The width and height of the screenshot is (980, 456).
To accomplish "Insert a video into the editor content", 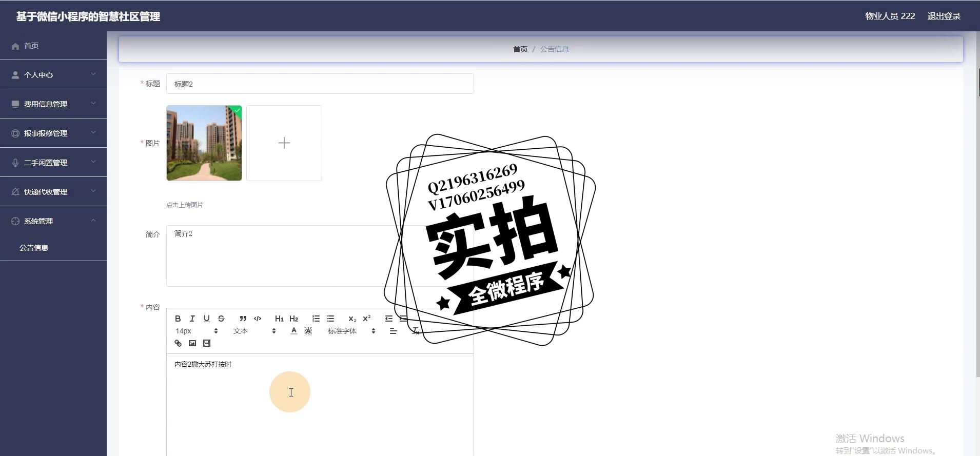I will point(207,343).
